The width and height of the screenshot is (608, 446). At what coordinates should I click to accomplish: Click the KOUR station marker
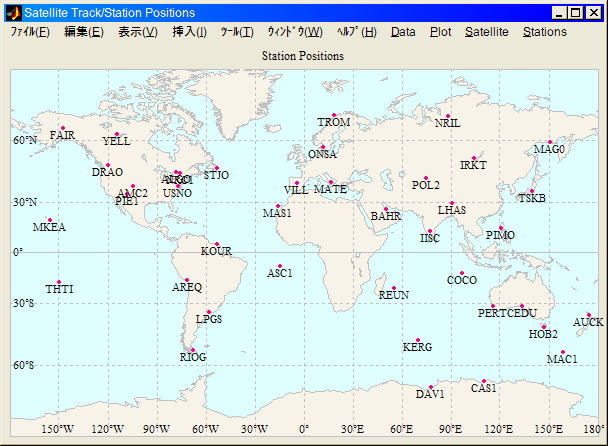coord(216,244)
